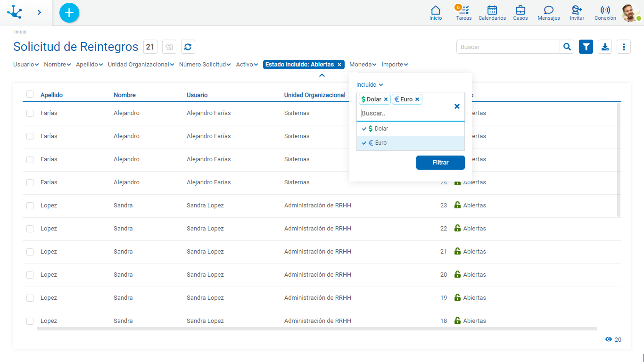Click the grayed back arrow icon next to count
This screenshot has height=362, width=644.
169,47
